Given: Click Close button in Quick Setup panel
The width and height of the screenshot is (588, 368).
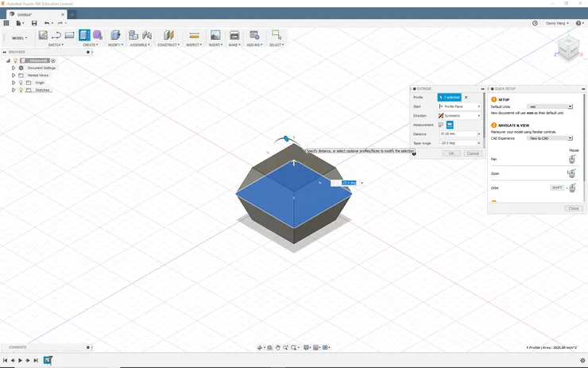Looking at the screenshot, I should (573, 208).
